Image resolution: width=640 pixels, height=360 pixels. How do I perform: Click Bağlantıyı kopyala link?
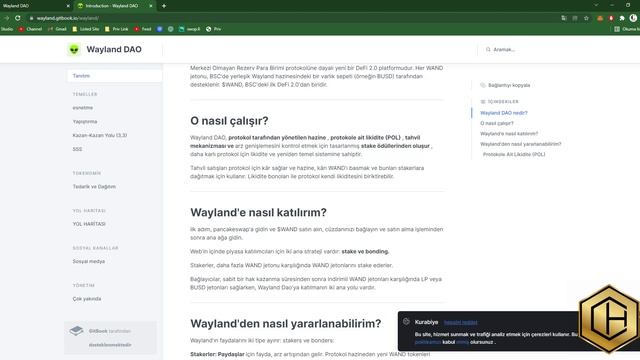[x=509, y=85]
